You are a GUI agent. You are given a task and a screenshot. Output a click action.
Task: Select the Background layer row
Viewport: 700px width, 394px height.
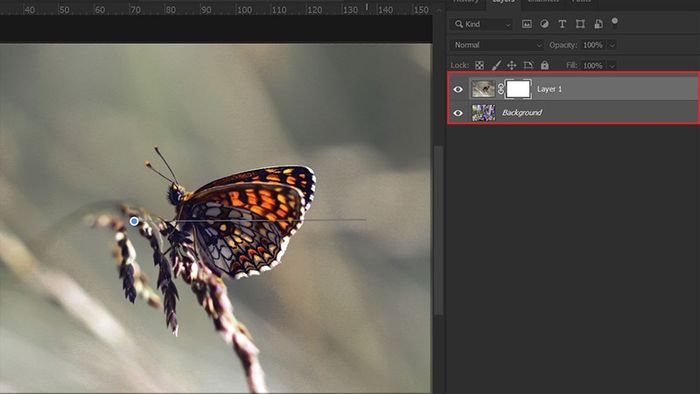[x=573, y=112]
